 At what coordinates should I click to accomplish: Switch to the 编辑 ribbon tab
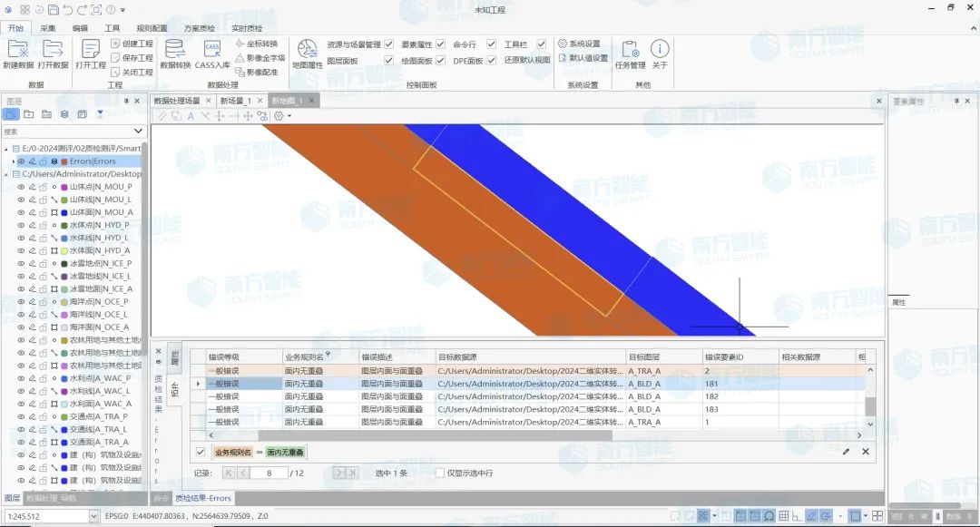pyautogui.click(x=80, y=28)
